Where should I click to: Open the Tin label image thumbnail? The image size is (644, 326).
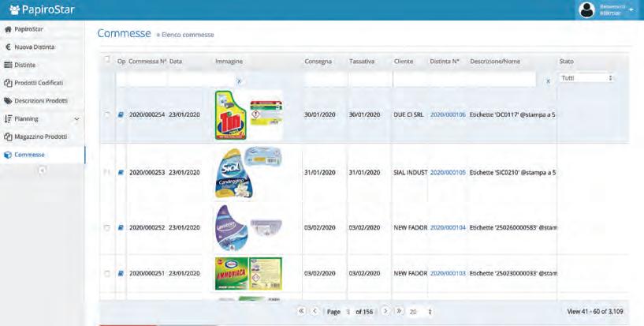[x=248, y=115]
